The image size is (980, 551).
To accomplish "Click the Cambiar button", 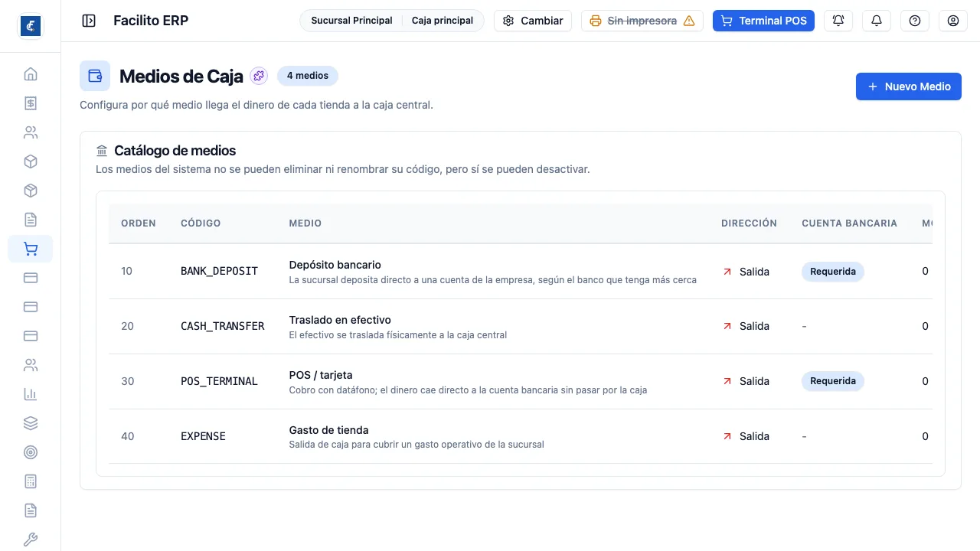I will (533, 21).
